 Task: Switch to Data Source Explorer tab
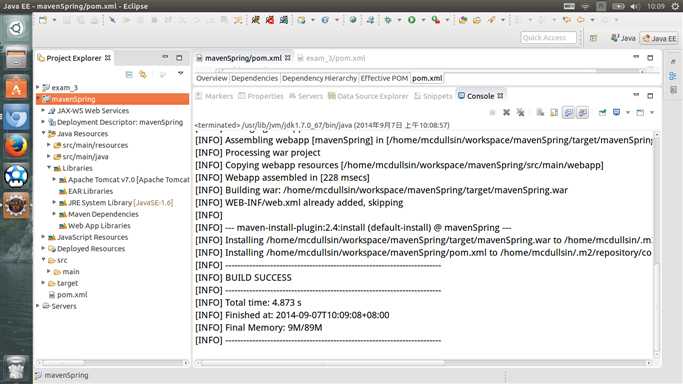point(368,96)
